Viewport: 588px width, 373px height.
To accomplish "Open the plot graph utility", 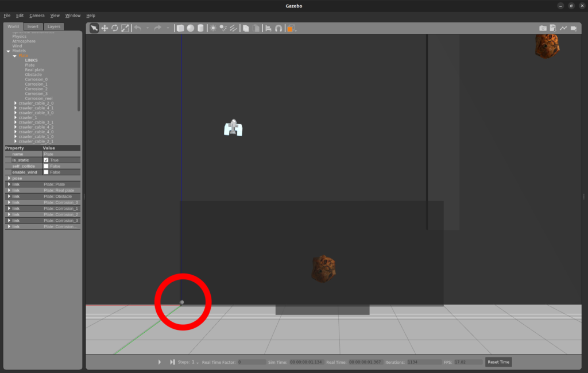I will tap(563, 28).
